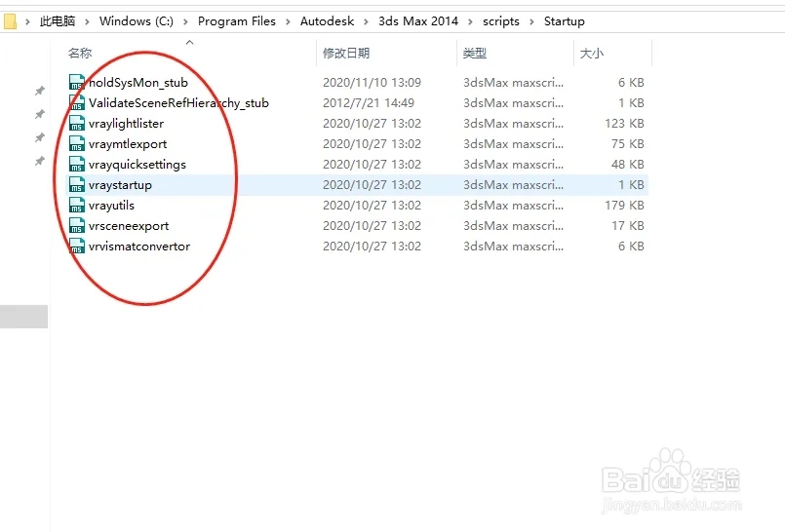Viewport: 785px width, 532px height.
Task: Click the third quick access pin icon
Action: point(40,137)
